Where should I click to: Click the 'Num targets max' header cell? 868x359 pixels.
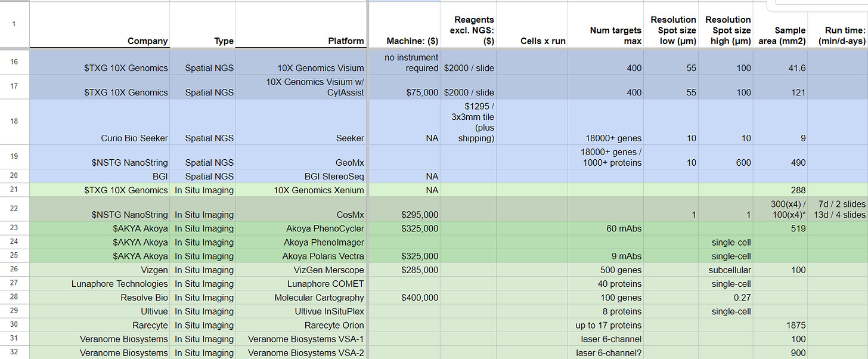tap(606, 25)
